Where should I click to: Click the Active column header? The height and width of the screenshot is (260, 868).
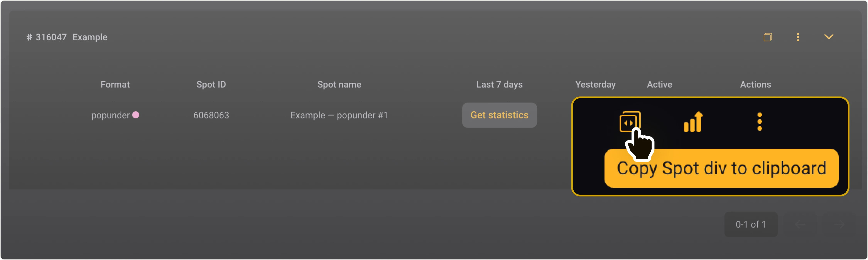pyautogui.click(x=659, y=84)
